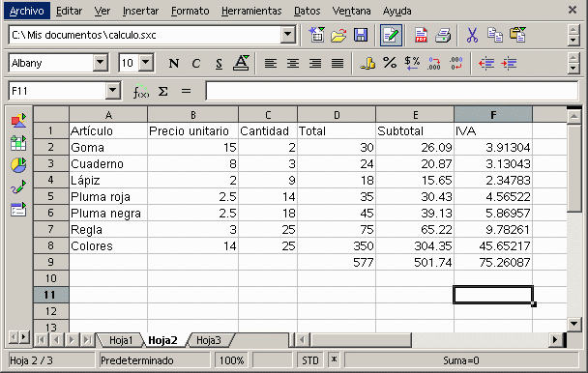Viewport: 588px width, 373px height.
Task: Click the horizontal scrollbar right arrow
Action: (555, 340)
